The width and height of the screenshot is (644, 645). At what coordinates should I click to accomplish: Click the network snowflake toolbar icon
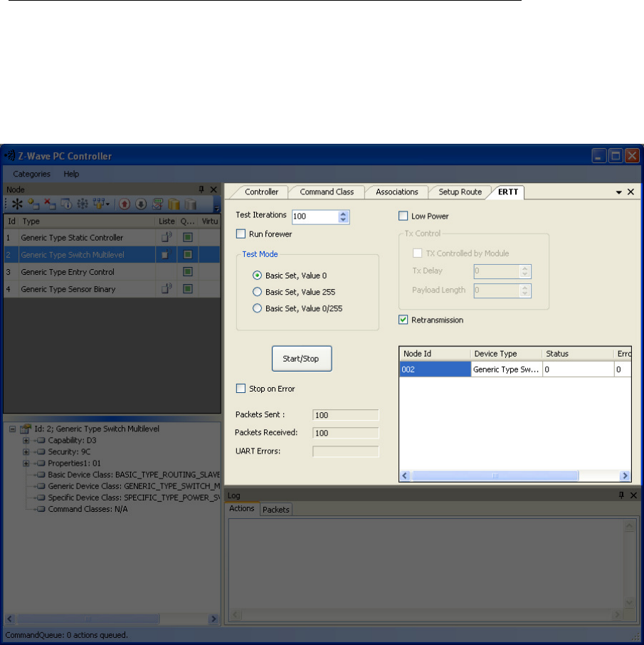point(83,204)
